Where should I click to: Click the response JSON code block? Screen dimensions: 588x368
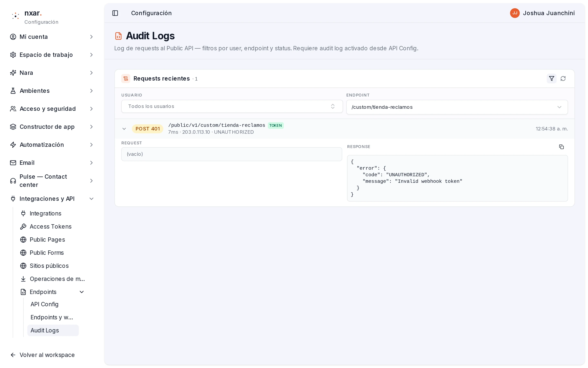click(457, 178)
